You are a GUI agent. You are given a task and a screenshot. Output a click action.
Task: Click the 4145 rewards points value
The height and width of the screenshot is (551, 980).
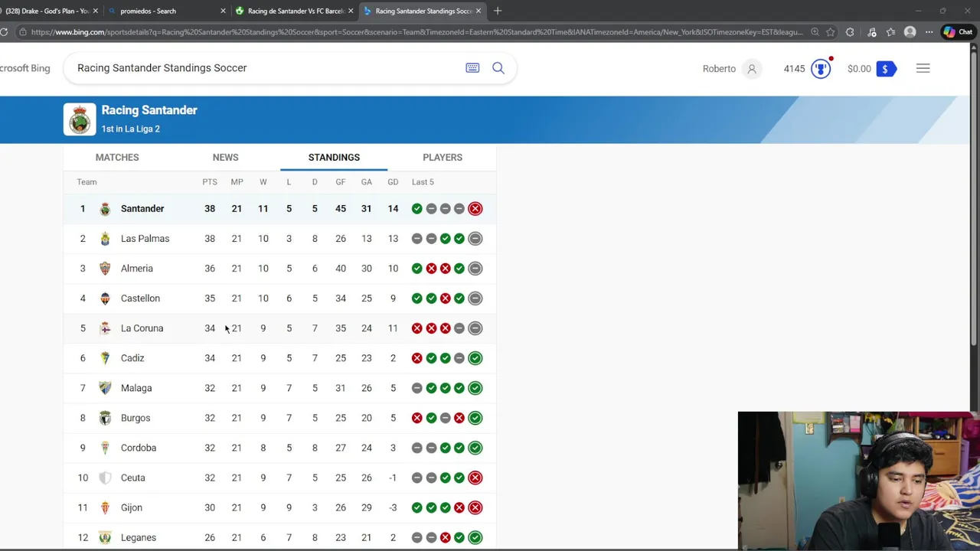coord(794,69)
